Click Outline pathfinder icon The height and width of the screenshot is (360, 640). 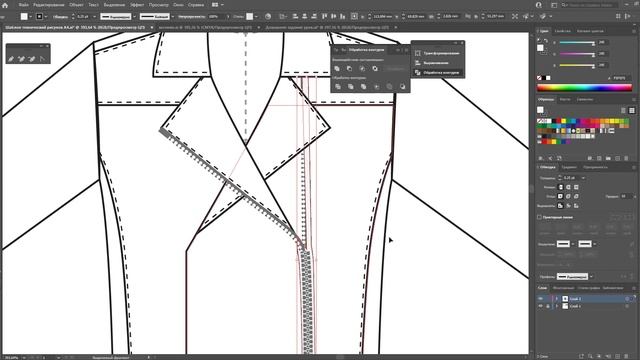coord(389,87)
